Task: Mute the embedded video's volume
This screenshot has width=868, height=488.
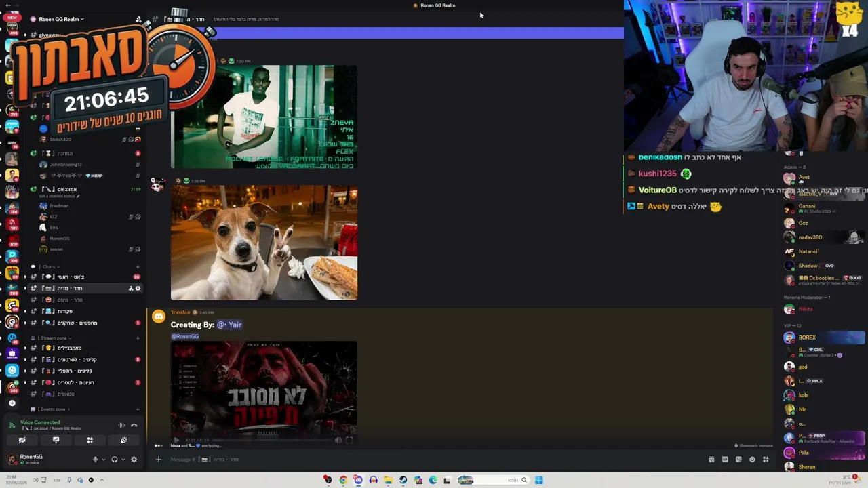Action: tap(338, 440)
